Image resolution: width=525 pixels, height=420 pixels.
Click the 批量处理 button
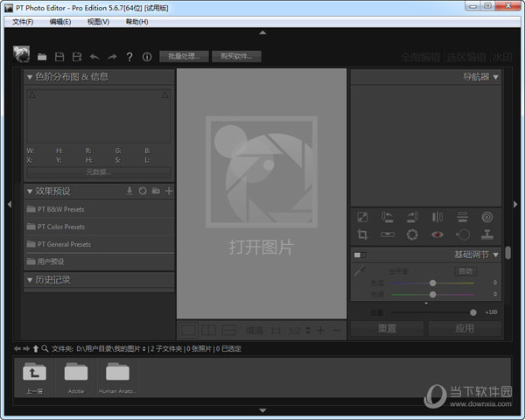[x=184, y=56]
